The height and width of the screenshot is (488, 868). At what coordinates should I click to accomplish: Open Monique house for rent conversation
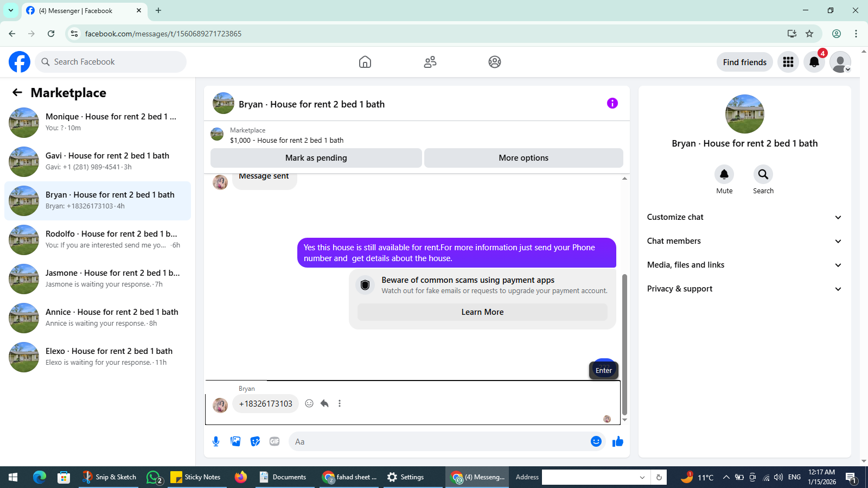(98, 123)
